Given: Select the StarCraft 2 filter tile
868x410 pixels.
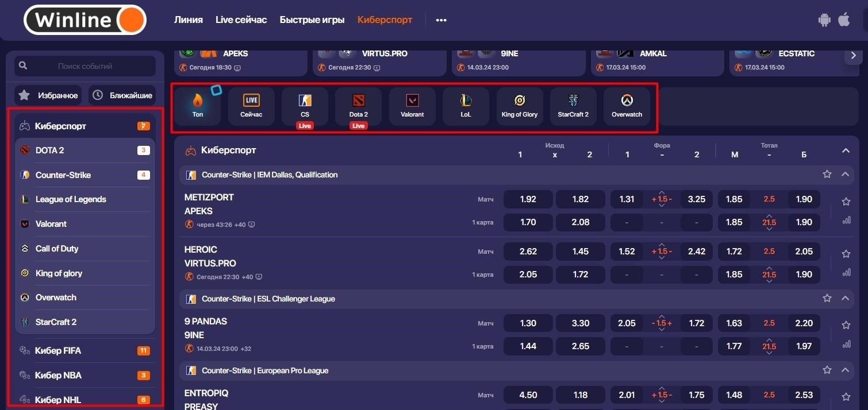Looking at the screenshot, I should pyautogui.click(x=573, y=106).
